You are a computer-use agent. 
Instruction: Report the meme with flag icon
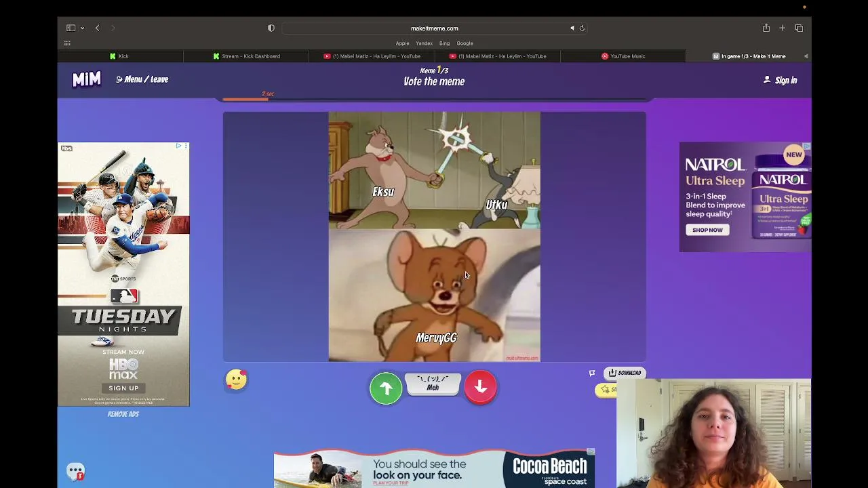592,373
